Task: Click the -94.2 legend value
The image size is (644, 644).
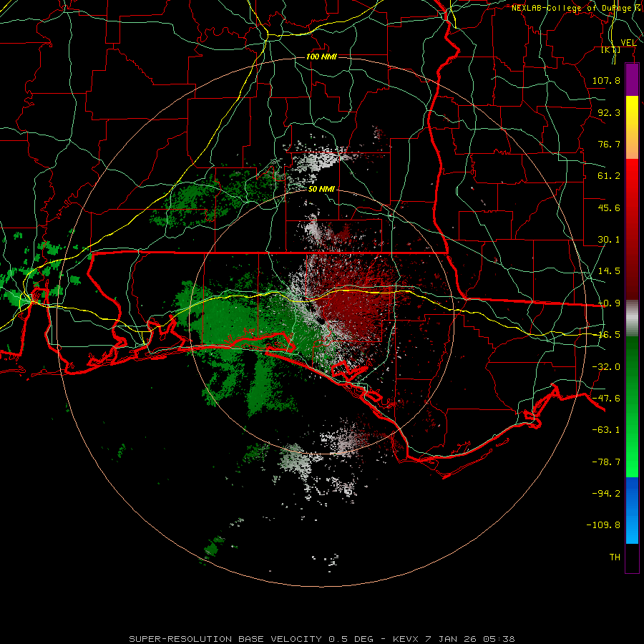Action: coord(606,494)
